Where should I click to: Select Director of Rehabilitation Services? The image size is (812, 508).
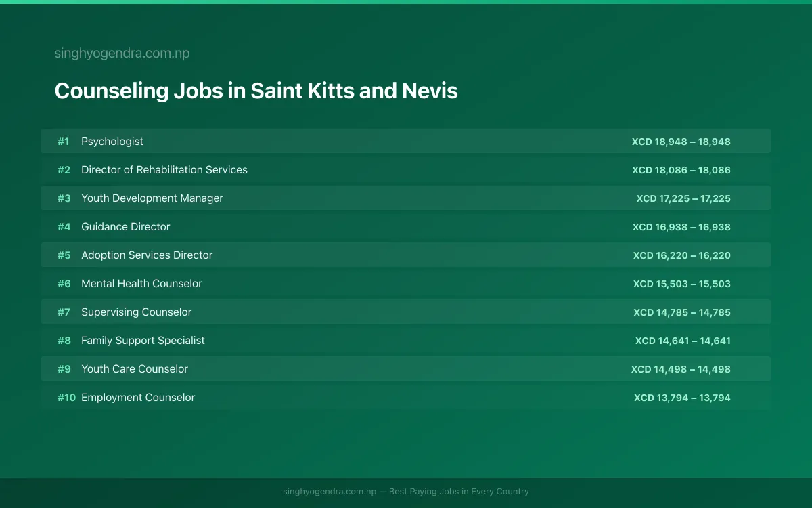click(164, 170)
